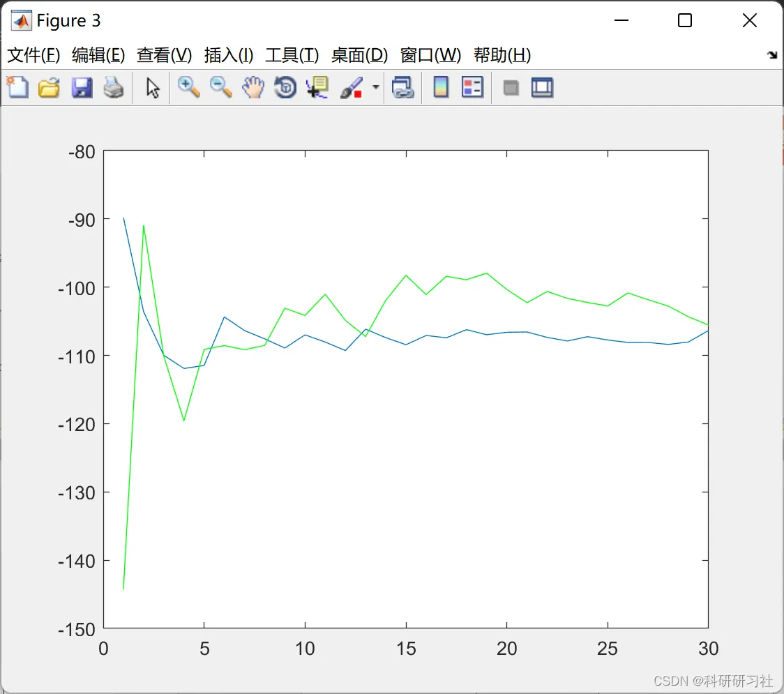Click the y-axis label -130
784x694 pixels.
coord(77,494)
